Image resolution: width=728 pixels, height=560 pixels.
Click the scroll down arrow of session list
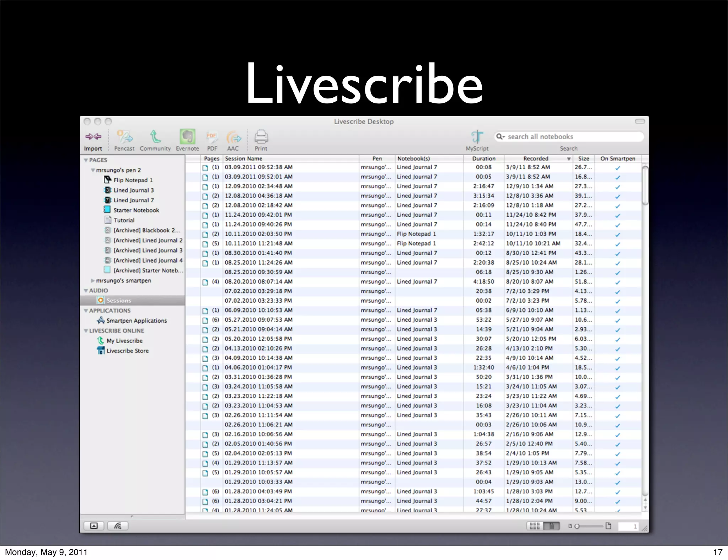(x=645, y=508)
